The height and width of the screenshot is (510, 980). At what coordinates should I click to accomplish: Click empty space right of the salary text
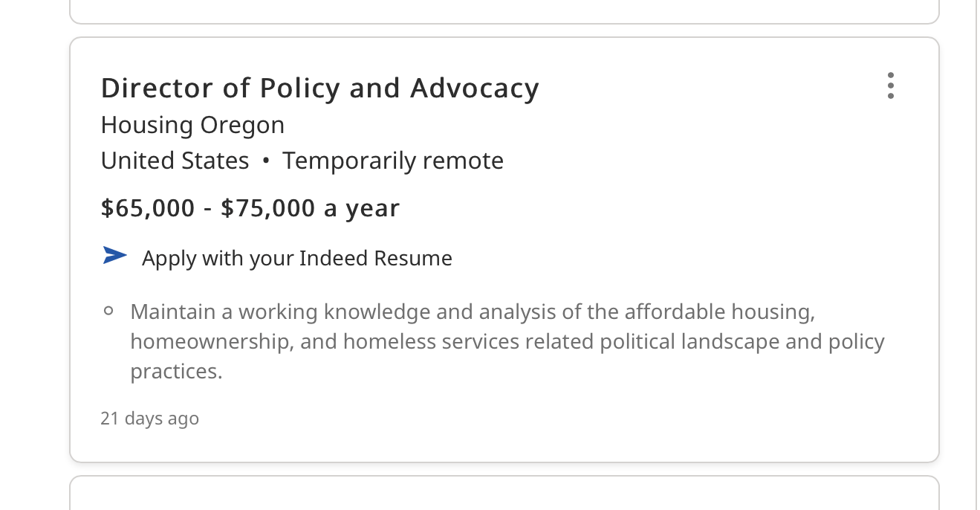pos(632,208)
